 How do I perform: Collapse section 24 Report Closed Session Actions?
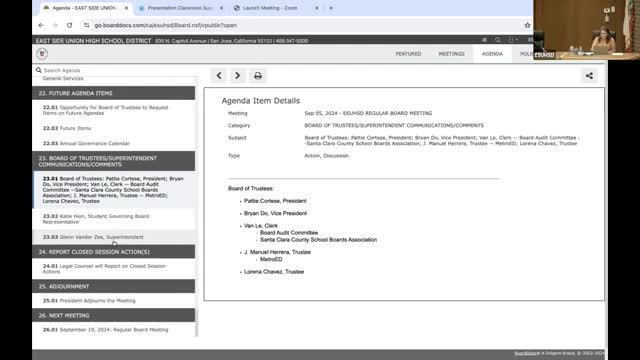pyautogui.click(x=113, y=252)
